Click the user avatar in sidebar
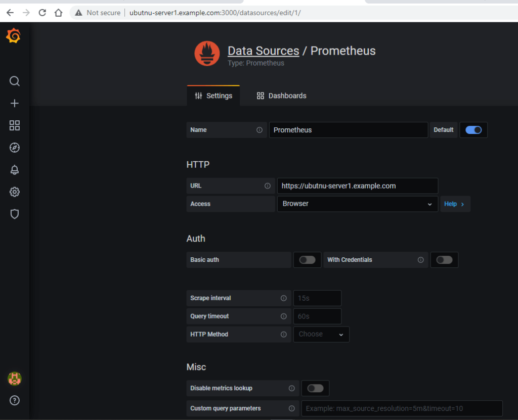 point(15,379)
